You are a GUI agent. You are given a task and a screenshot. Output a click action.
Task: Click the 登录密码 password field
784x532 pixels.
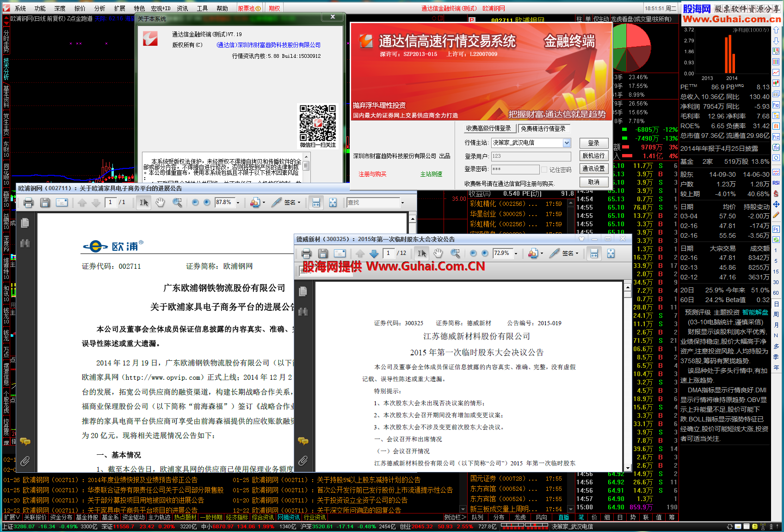[515, 169]
